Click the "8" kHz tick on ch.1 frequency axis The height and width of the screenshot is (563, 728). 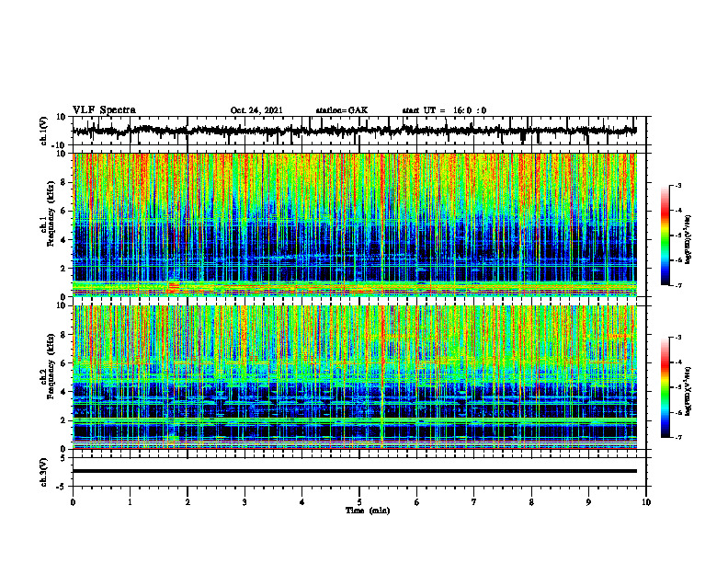(x=63, y=182)
